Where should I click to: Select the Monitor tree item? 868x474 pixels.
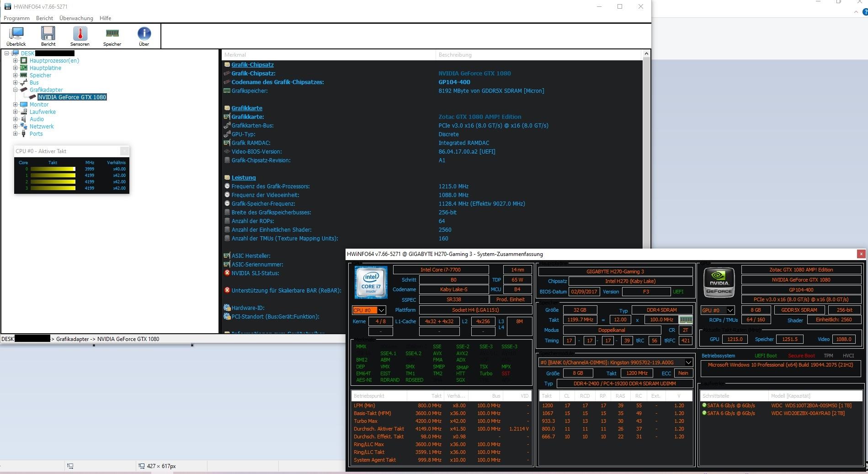(x=39, y=105)
